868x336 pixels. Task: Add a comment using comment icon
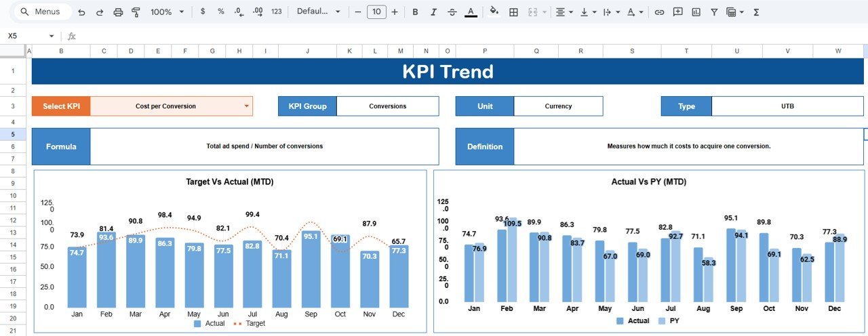coord(677,12)
